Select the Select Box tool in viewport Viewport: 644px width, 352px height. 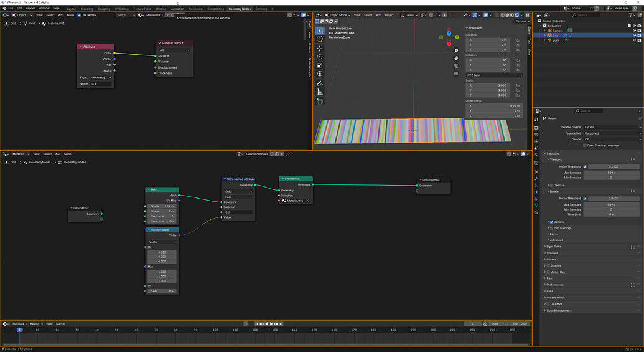[x=320, y=31]
